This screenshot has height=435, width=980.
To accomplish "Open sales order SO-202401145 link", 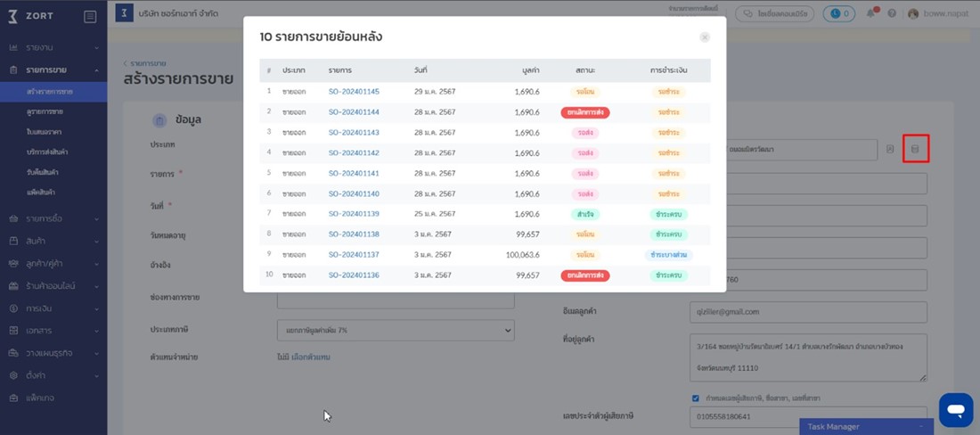I will 354,92.
